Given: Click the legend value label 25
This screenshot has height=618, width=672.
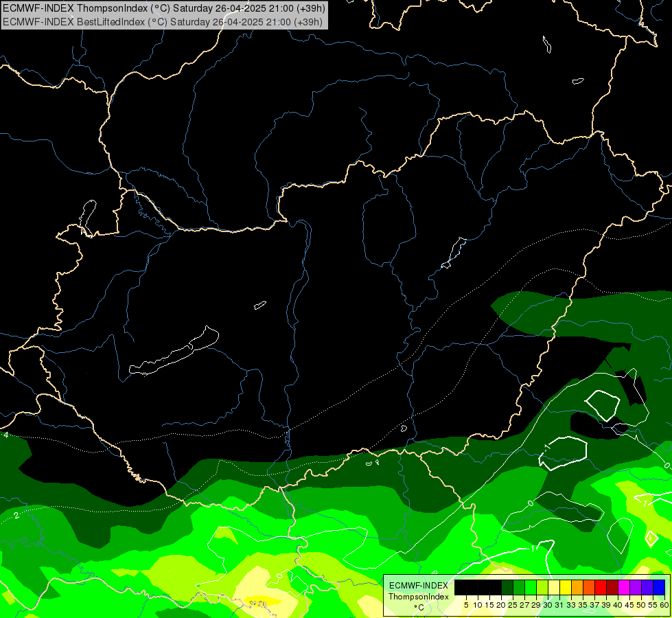Looking at the screenshot, I should pos(513,605).
